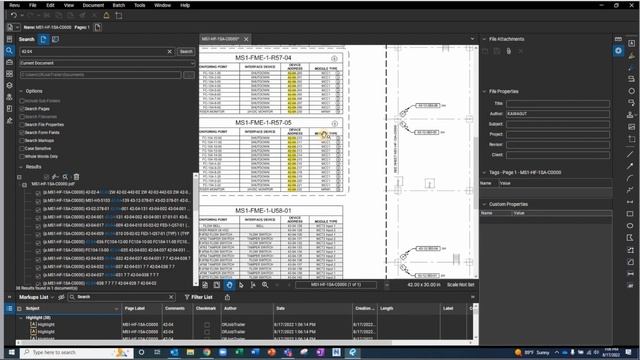
Task: Collapse the File Attachments section
Action: (484, 39)
